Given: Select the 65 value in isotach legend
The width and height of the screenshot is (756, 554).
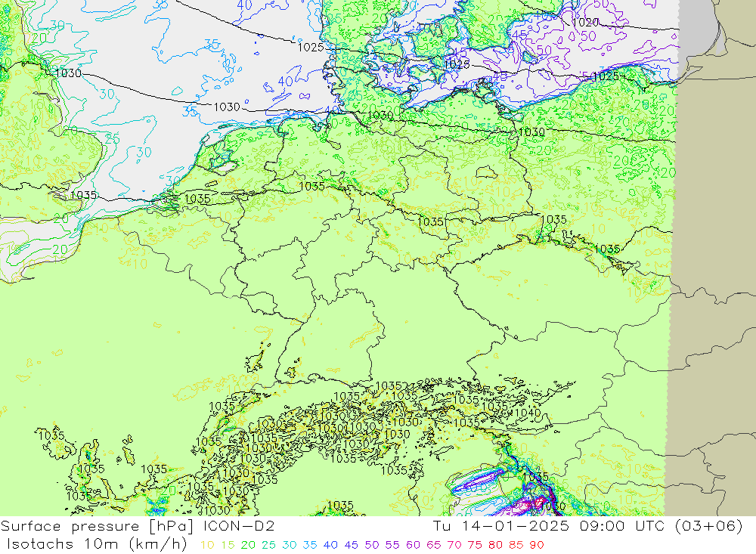Looking at the screenshot, I should coord(434,546).
